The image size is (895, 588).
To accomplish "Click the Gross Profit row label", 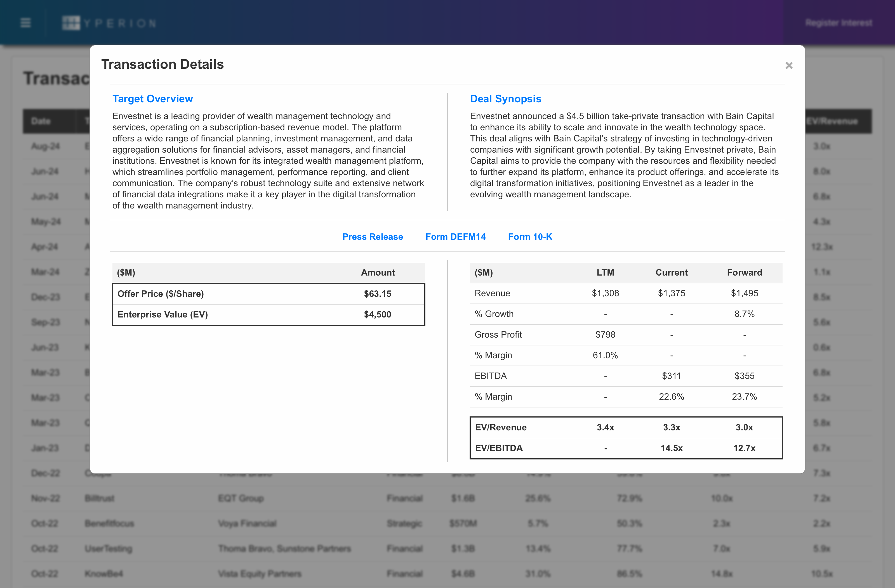I will click(498, 335).
